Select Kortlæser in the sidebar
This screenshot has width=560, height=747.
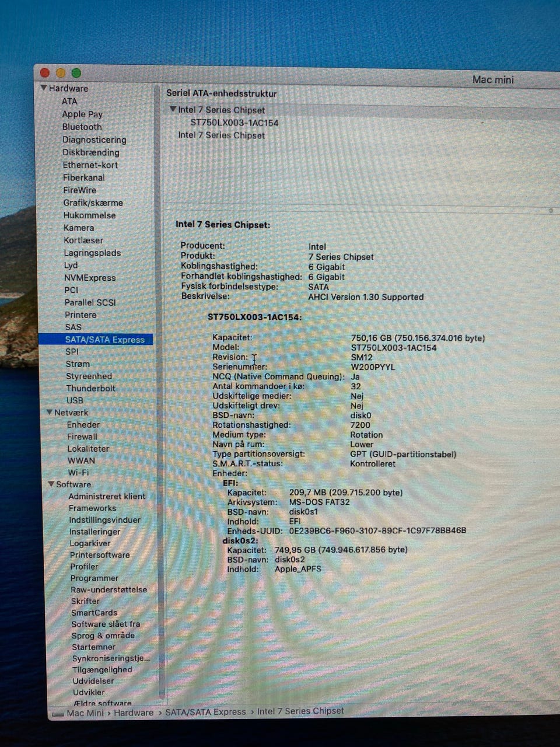click(83, 240)
